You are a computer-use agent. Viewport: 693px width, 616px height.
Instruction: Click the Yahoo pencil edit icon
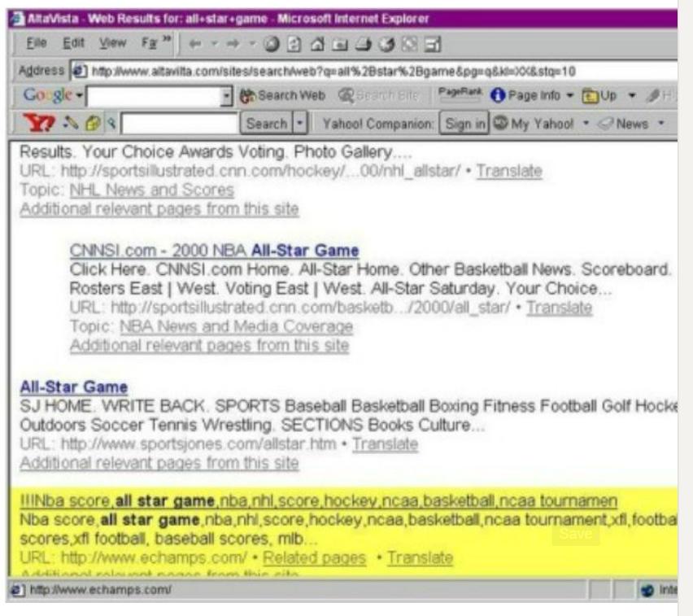tap(71, 123)
